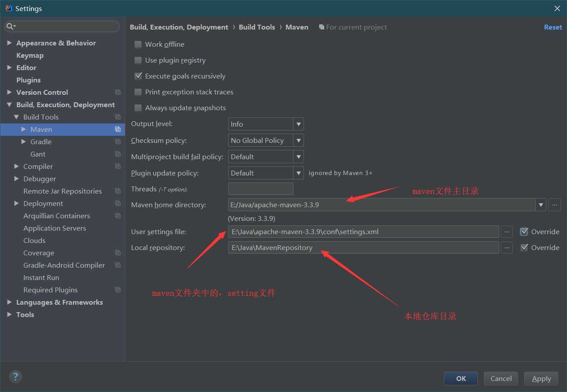Viewport: 567px width, 392px height.
Task: Click the 'For current project' icon in header
Action: [x=322, y=27]
